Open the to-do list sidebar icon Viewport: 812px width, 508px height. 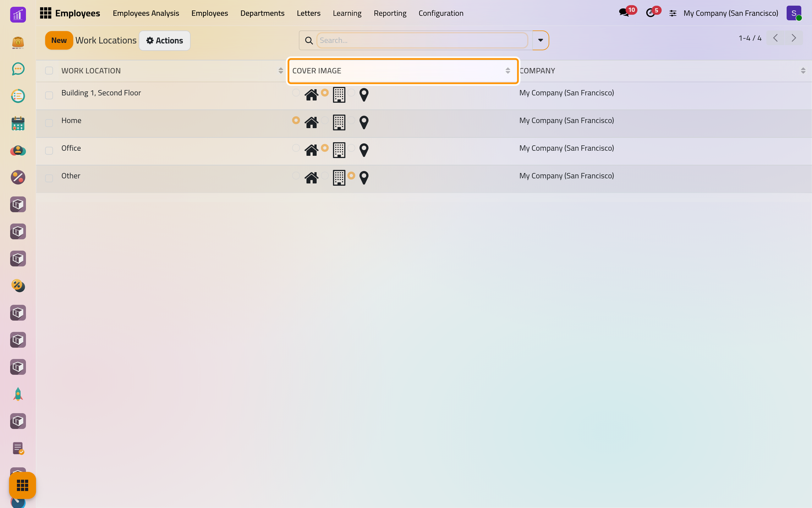[18, 96]
